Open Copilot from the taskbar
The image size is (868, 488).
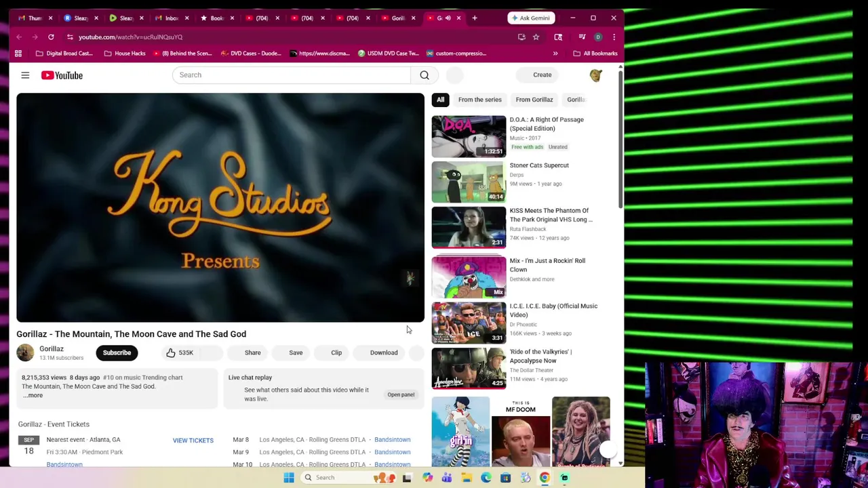[x=427, y=478]
